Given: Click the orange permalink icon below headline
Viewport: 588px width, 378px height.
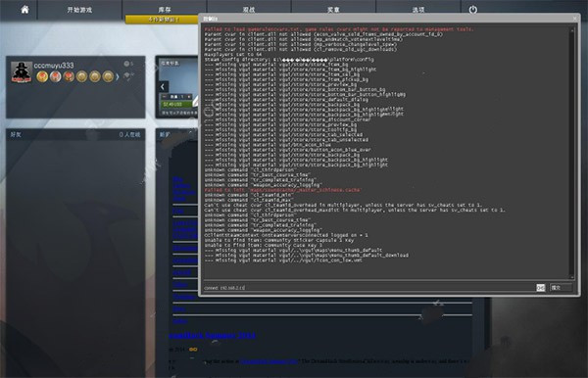Looking at the screenshot, I should point(193,350).
